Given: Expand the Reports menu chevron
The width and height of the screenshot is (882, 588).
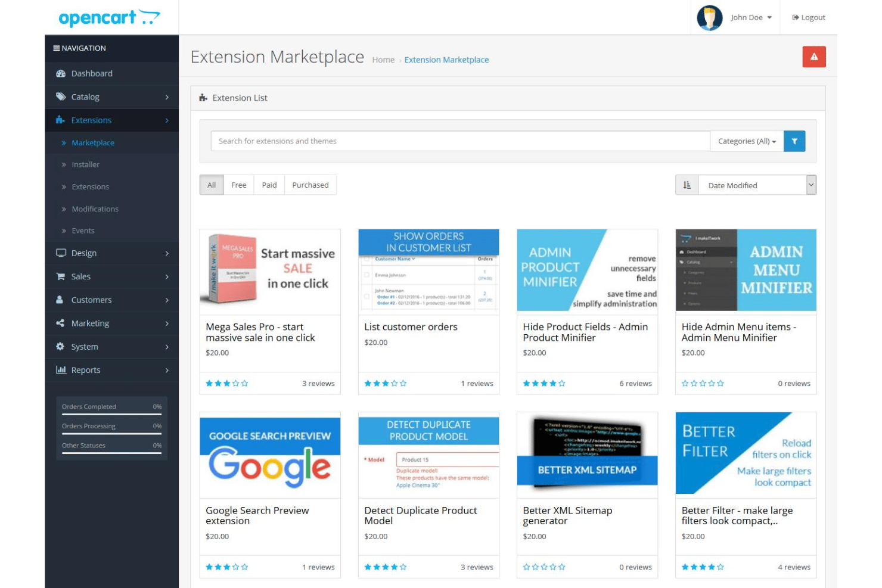Looking at the screenshot, I should [x=167, y=370].
